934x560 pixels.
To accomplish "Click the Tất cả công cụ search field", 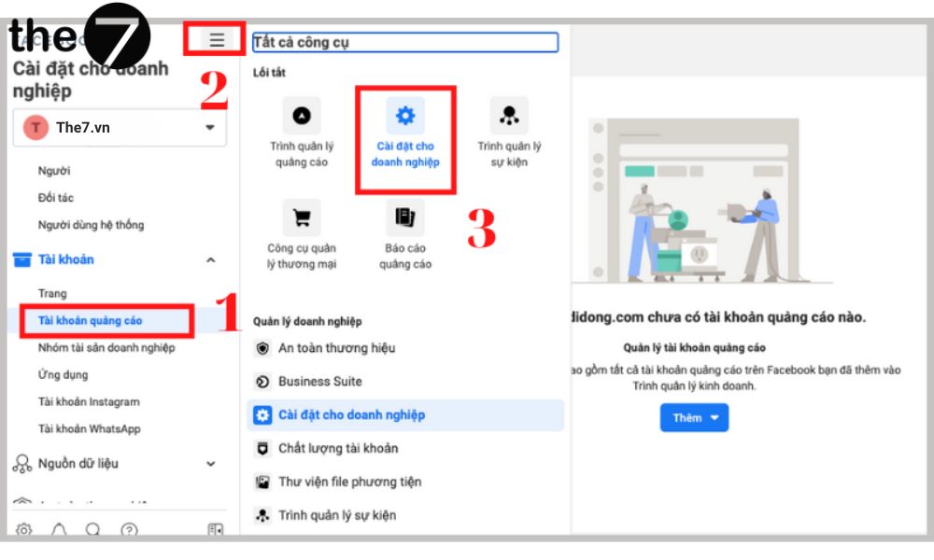I will click(404, 42).
